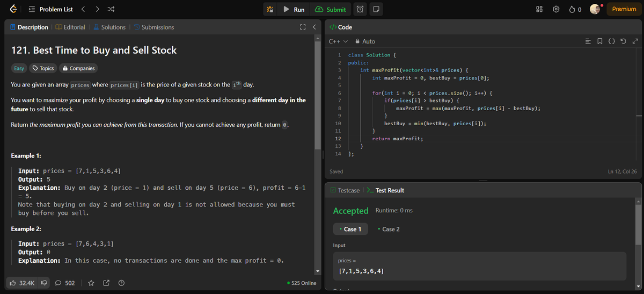Image resolution: width=644 pixels, height=294 pixels.
Task: Select Case 1 result
Action: [x=350, y=229]
